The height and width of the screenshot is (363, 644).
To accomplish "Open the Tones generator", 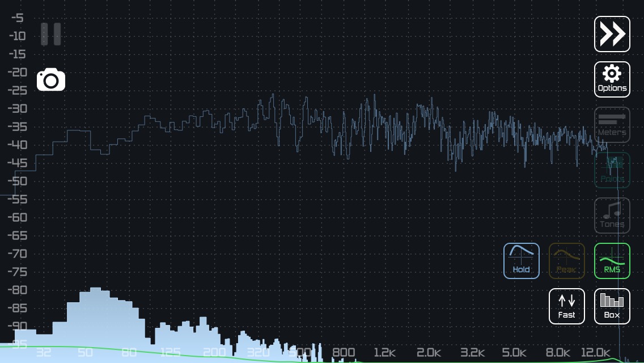I will point(612,216).
